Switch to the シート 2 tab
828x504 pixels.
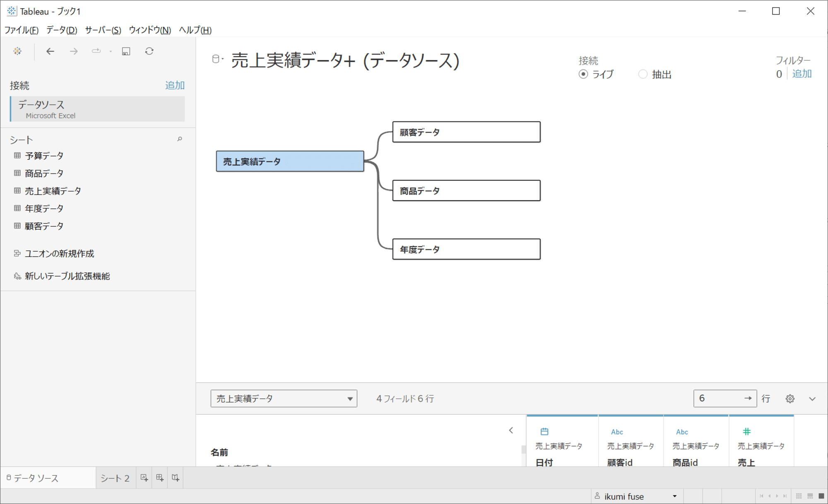pyautogui.click(x=115, y=478)
